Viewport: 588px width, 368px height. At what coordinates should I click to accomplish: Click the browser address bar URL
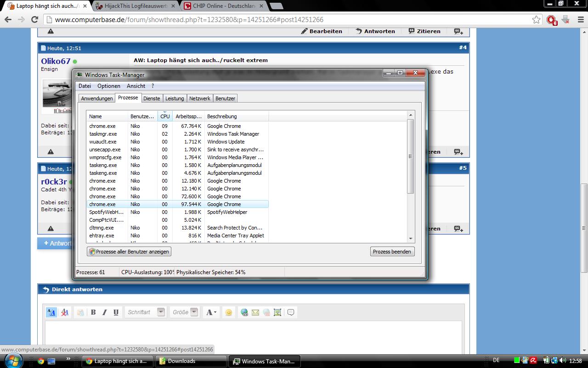point(189,20)
